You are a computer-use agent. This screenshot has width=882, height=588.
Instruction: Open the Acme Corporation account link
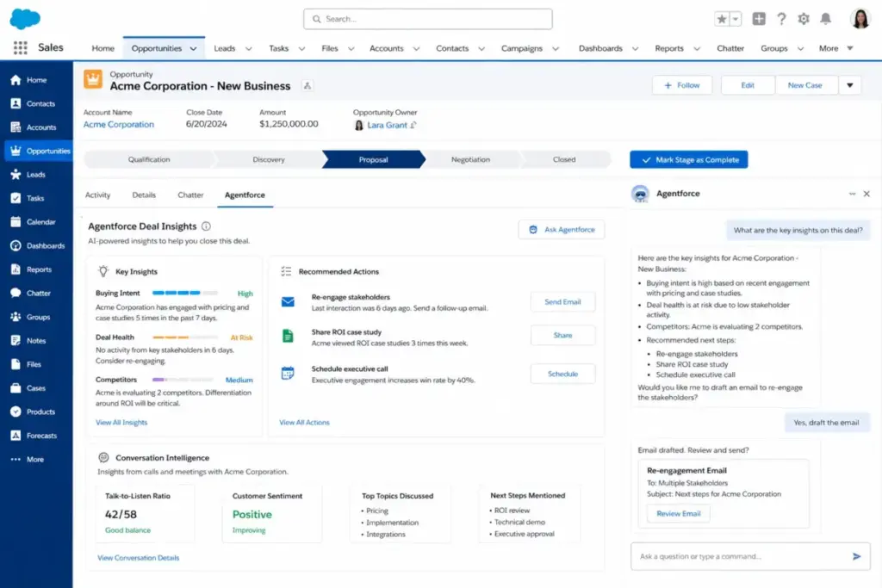click(119, 124)
